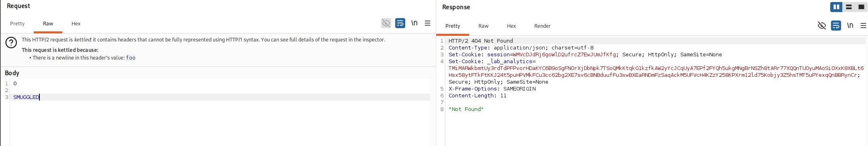Open the Request Hex tab
This screenshot has height=146, width=868.
(76, 24)
